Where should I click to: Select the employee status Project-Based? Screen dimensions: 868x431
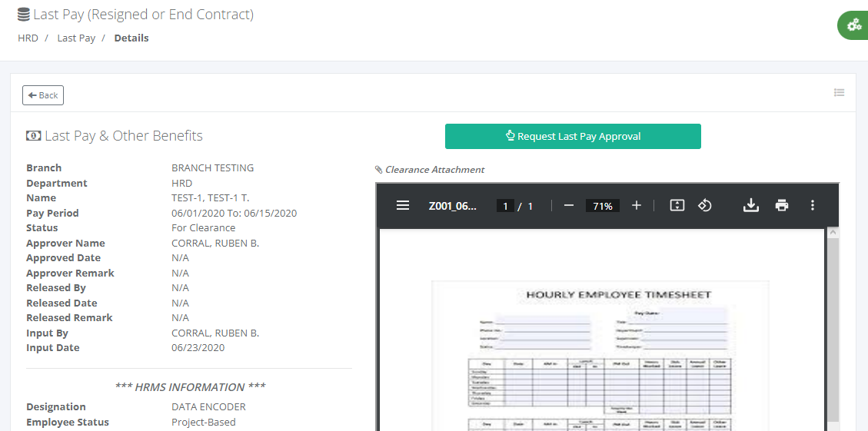tap(204, 422)
